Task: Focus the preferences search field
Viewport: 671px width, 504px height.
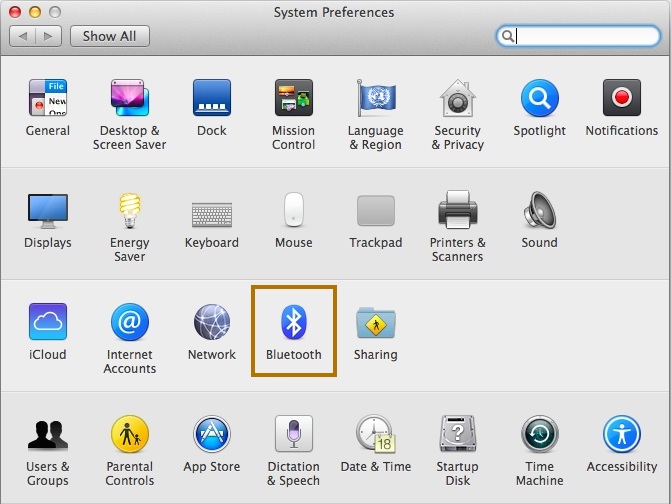Action: point(578,36)
